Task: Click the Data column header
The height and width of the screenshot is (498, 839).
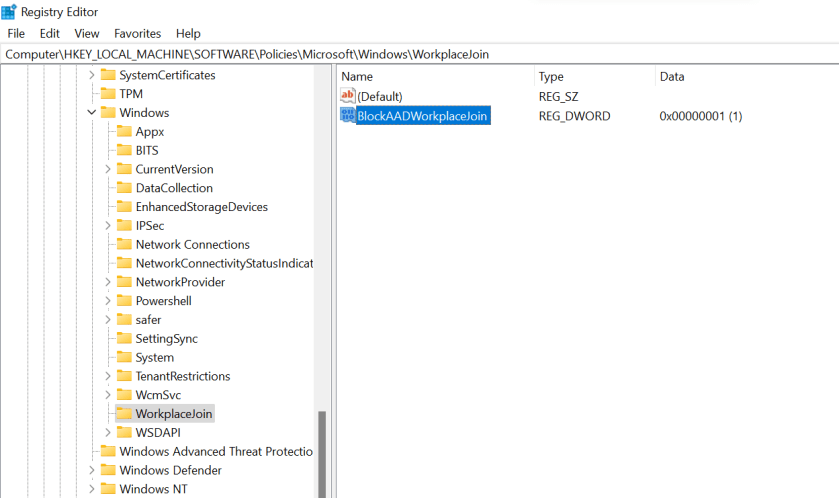Action: coord(672,76)
